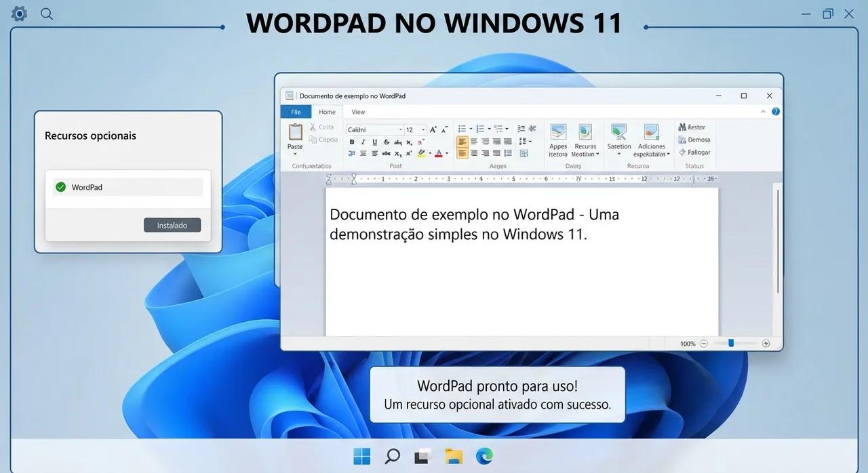Open the bullet list style arrow
This screenshot has width=868, height=473.
tap(470, 129)
